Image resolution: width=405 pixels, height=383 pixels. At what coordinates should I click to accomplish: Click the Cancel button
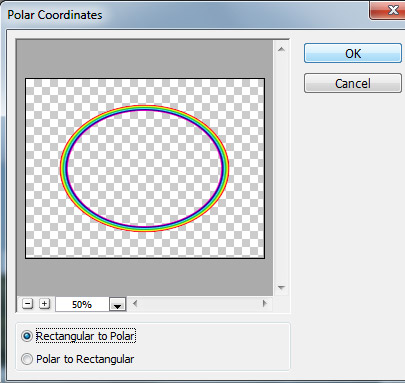[353, 83]
